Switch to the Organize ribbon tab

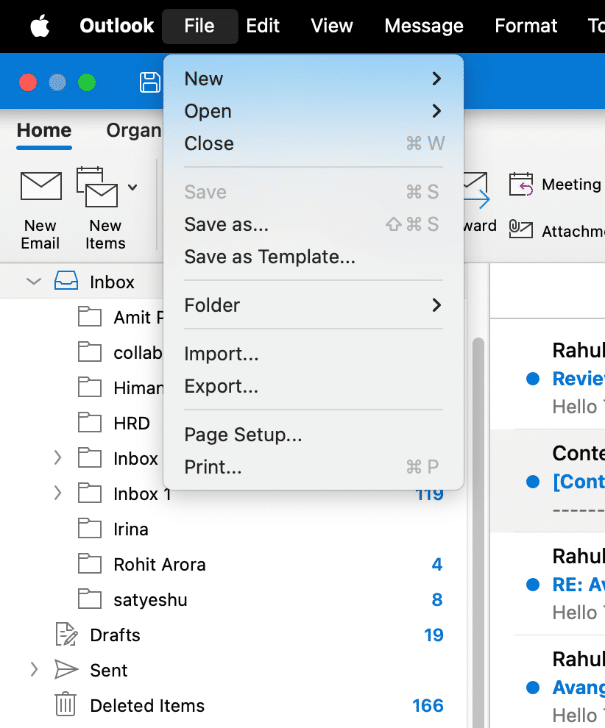click(x=134, y=130)
